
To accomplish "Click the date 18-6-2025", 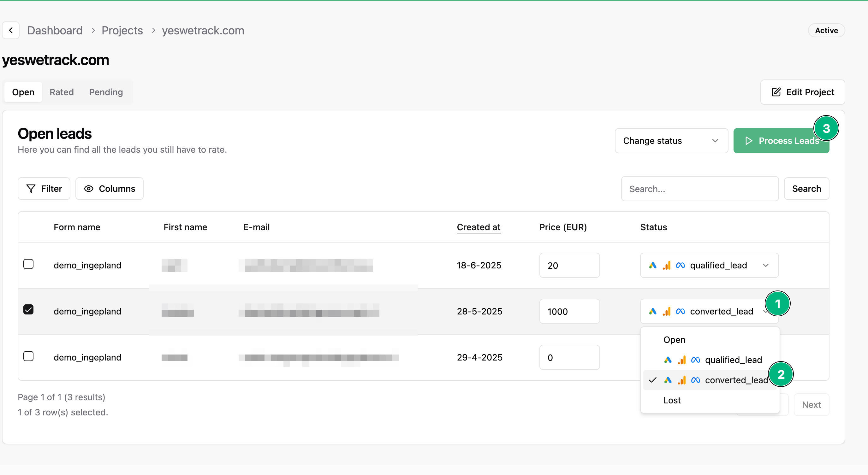I will [x=479, y=265].
